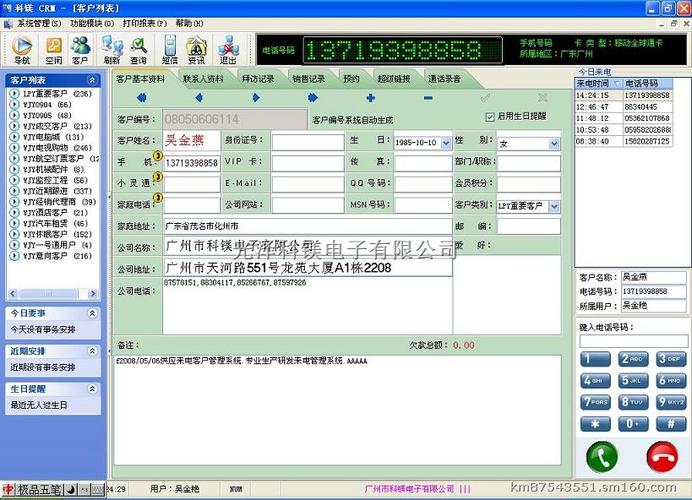Collapse the 生日提醒 panel

tap(92, 389)
